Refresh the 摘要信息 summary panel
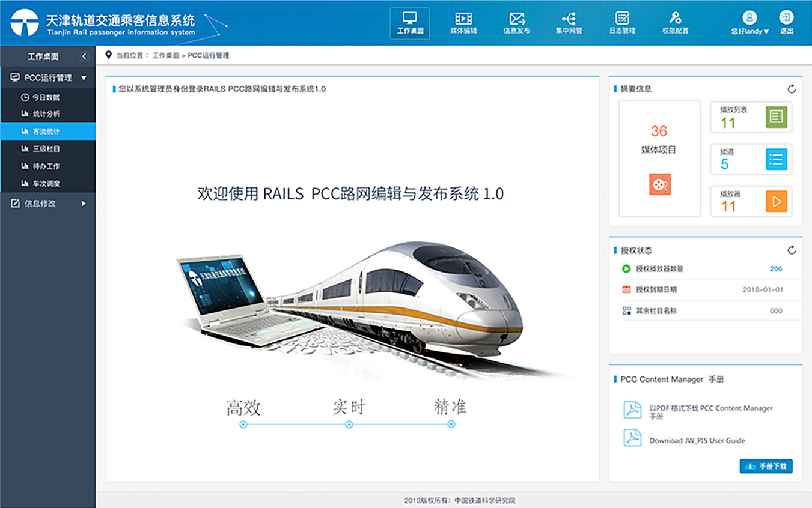The image size is (812, 508). (x=792, y=89)
